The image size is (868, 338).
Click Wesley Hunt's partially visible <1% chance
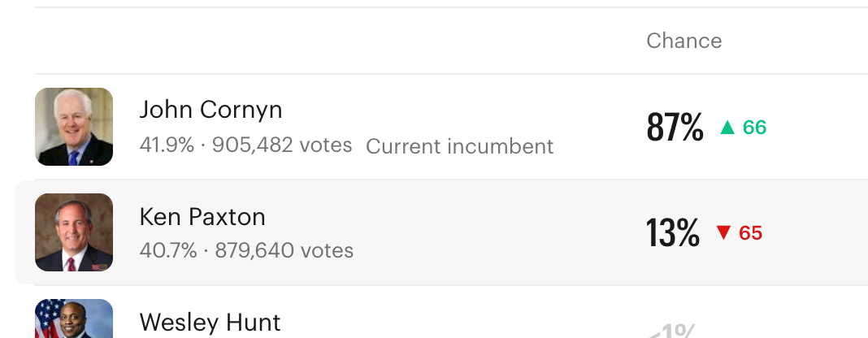[x=672, y=331]
